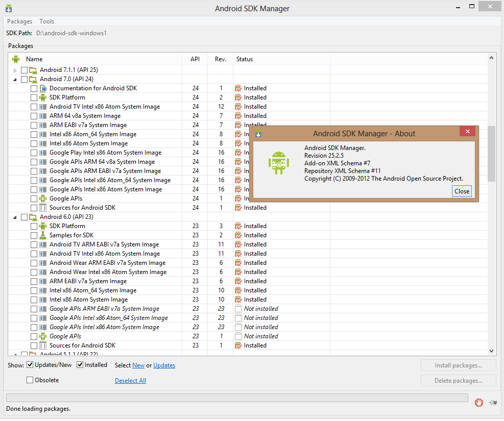Click the About dialog title bar icon
This screenshot has width=504, height=421.
[258, 134]
